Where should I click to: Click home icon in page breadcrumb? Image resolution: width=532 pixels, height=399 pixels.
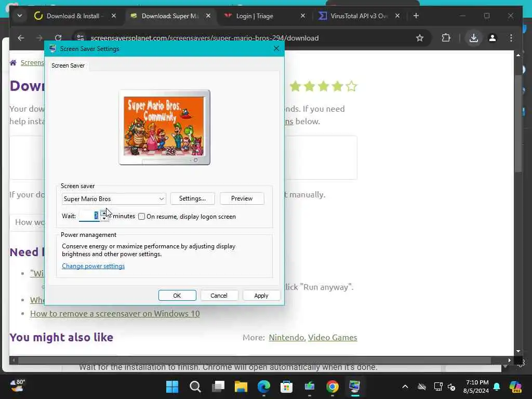coord(13,63)
